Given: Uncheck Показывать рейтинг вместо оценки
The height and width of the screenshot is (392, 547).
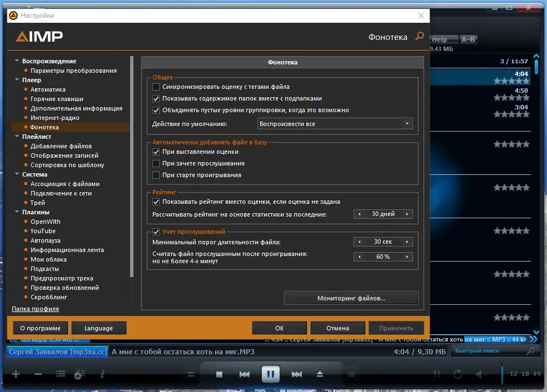Looking at the screenshot, I should (156, 202).
